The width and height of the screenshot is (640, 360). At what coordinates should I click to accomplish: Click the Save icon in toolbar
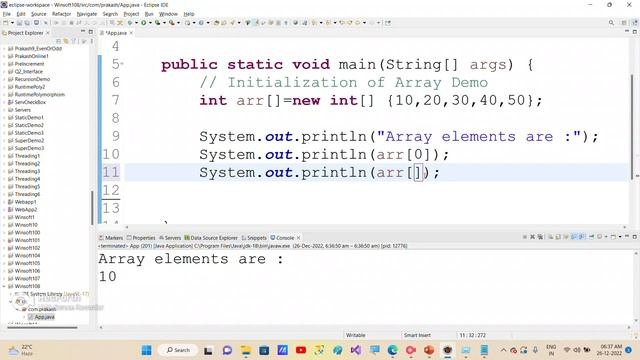pyautogui.click(x=19, y=23)
